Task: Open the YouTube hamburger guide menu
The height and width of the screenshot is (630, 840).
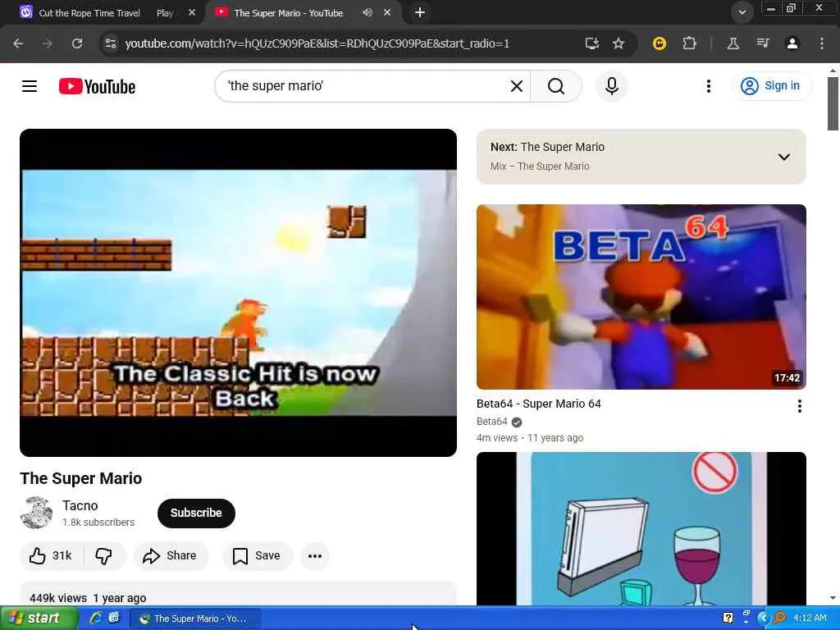Action: (x=30, y=85)
